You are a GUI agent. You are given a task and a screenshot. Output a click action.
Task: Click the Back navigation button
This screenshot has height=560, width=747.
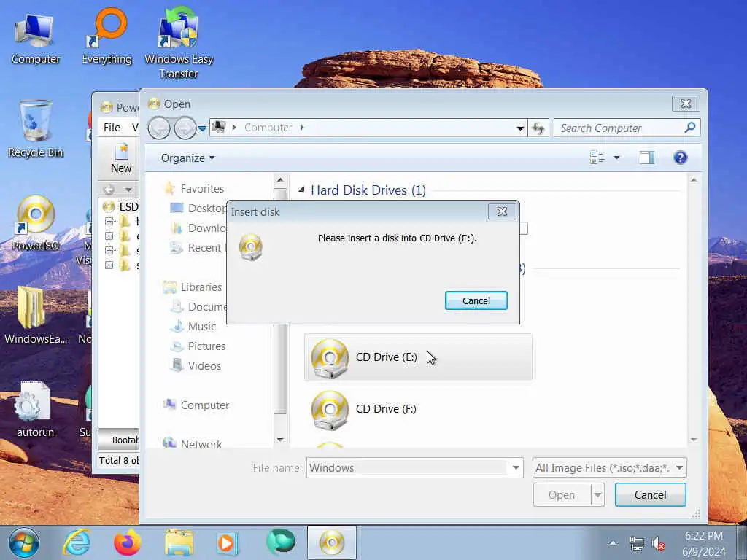(x=158, y=128)
